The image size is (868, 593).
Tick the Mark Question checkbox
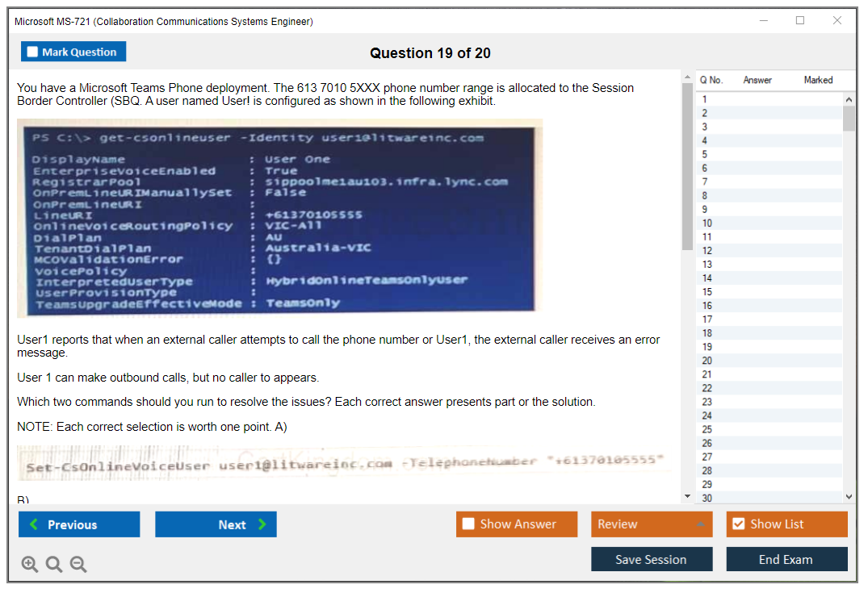[x=32, y=52]
